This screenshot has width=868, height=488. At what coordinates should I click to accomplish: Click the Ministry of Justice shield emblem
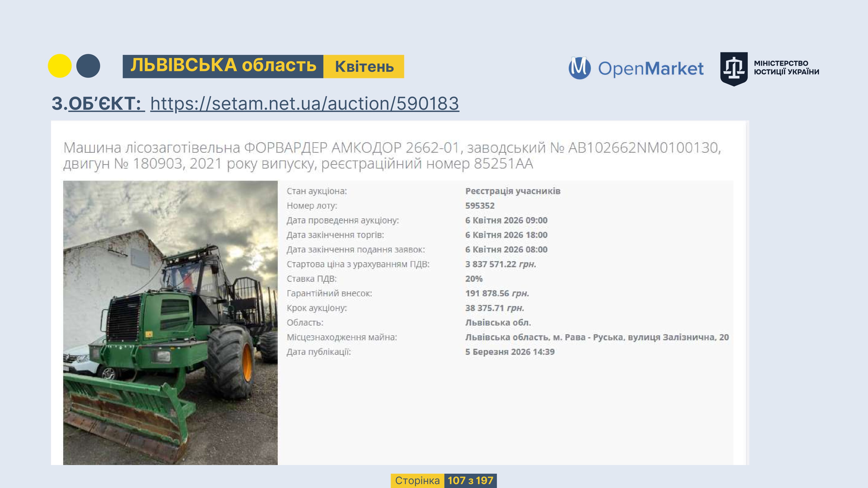733,68
